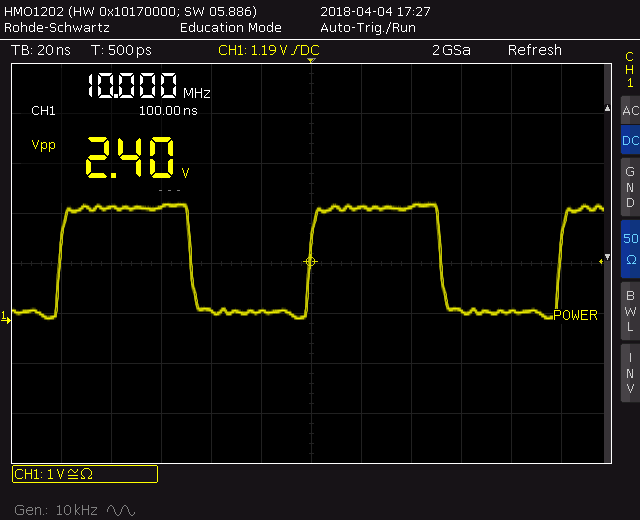Click the sine wave generator icon

[121, 510]
